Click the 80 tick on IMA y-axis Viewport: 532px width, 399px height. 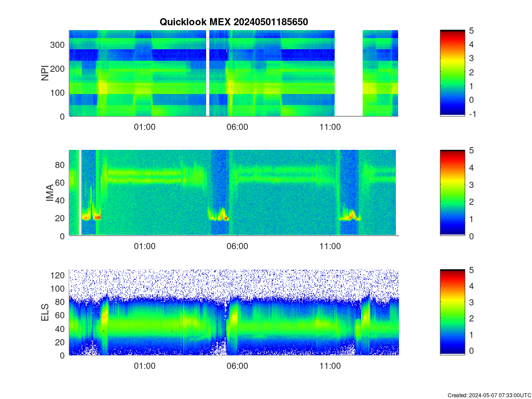click(x=60, y=164)
